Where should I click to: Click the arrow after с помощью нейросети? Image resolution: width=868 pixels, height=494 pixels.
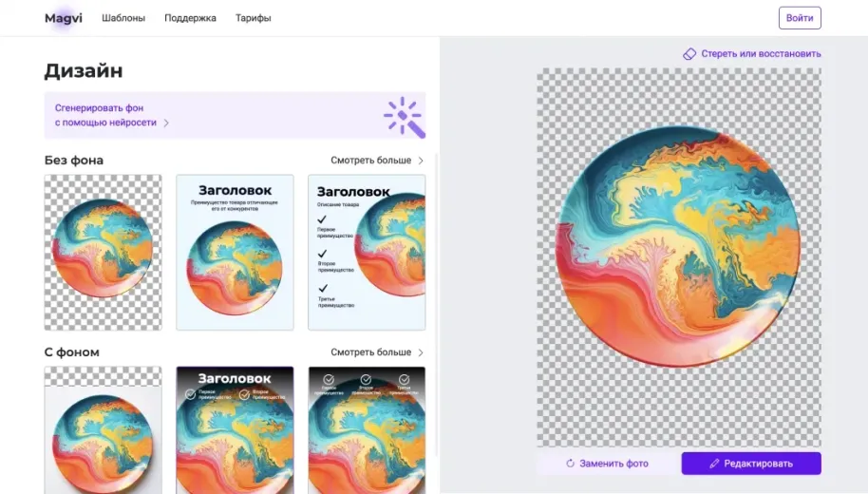click(166, 123)
